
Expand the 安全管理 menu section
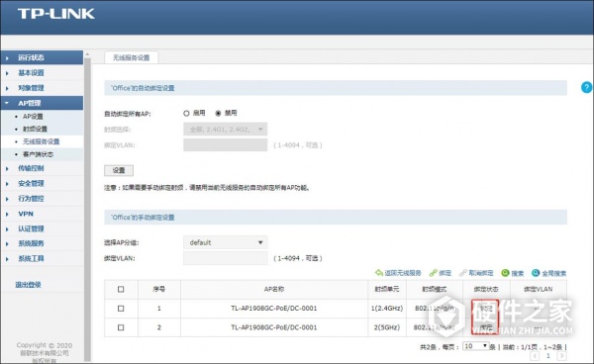click(42, 184)
